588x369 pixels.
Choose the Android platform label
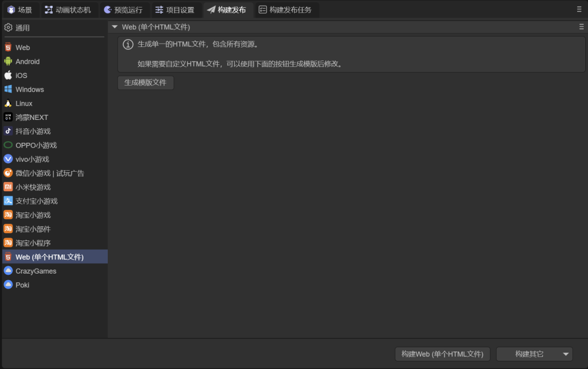[27, 62]
